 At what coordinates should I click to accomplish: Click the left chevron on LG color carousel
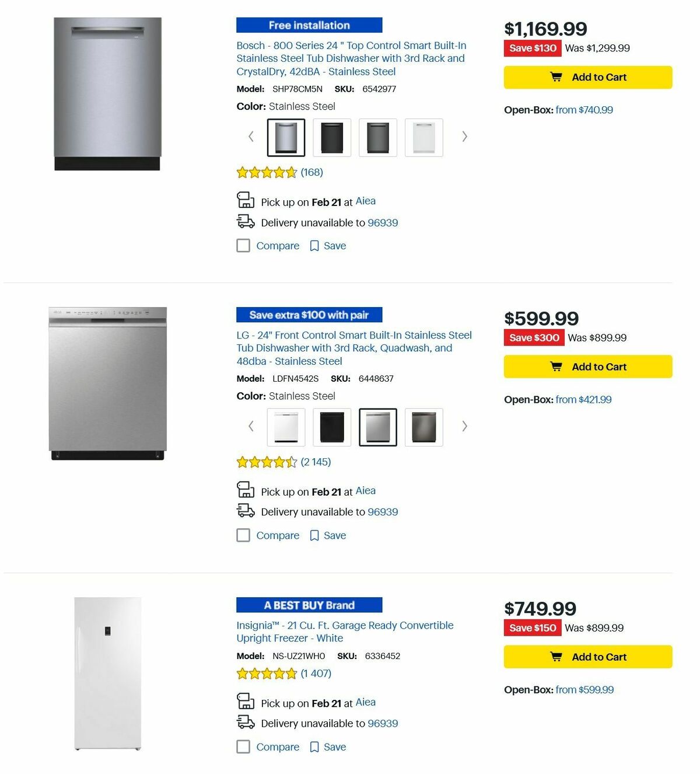tap(251, 426)
